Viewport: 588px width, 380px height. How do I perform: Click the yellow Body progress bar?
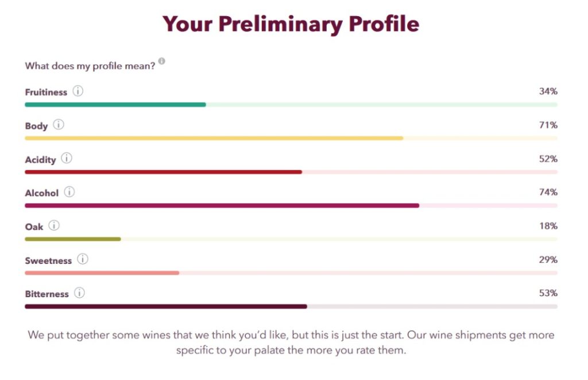[291, 139]
